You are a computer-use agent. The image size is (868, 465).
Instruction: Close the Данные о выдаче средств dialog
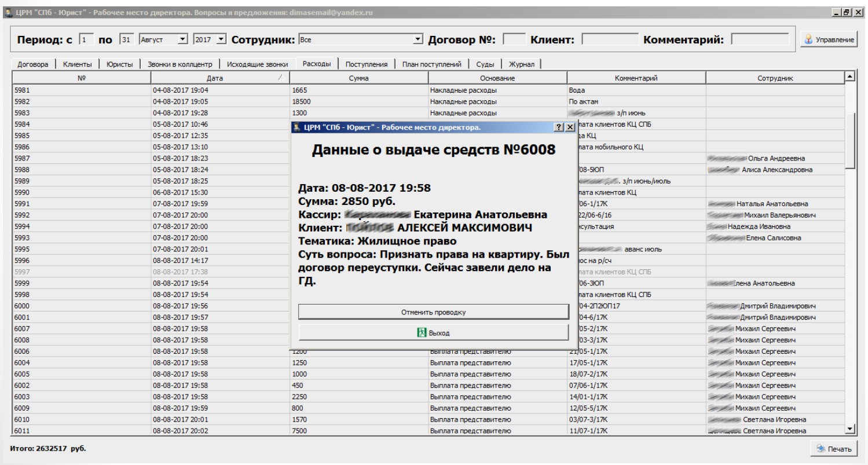coord(570,127)
